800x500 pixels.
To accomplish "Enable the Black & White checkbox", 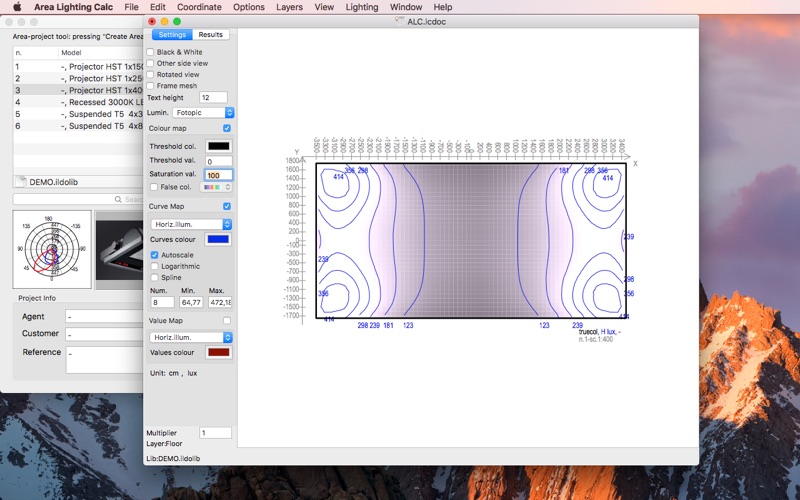I will 151,52.
